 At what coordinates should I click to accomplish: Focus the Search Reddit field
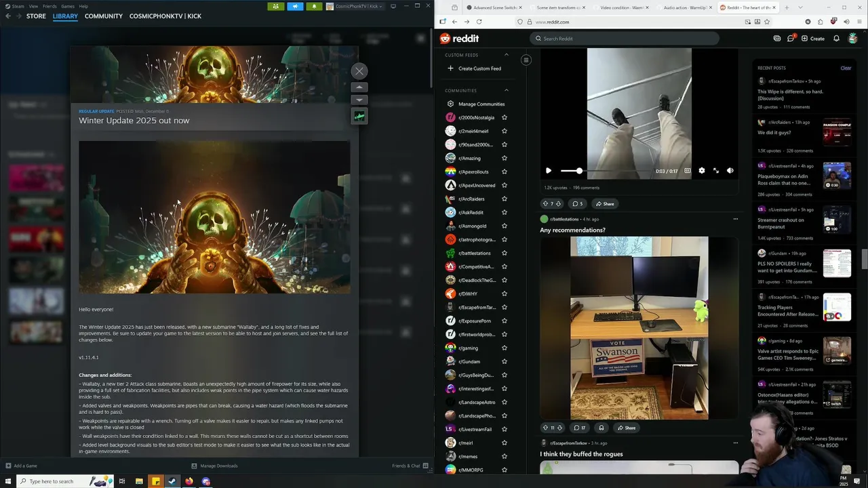click(x=624, y=39)
